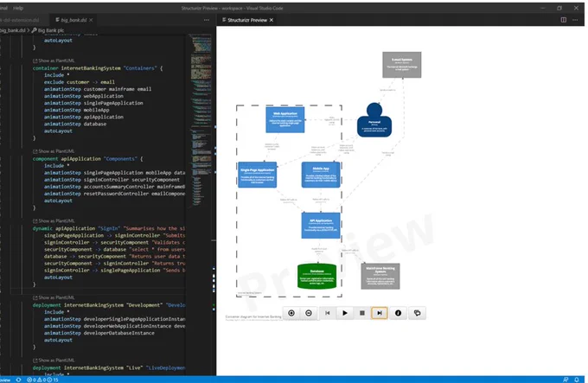
Task: Open errors and warnings in status bar
Action: (42, 380)
